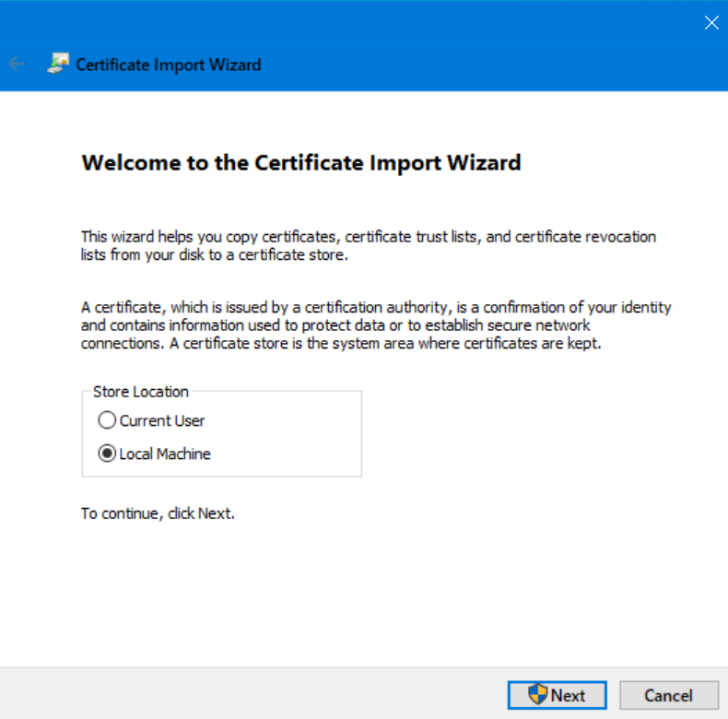Select the Current User radio button

coord(107,420)
